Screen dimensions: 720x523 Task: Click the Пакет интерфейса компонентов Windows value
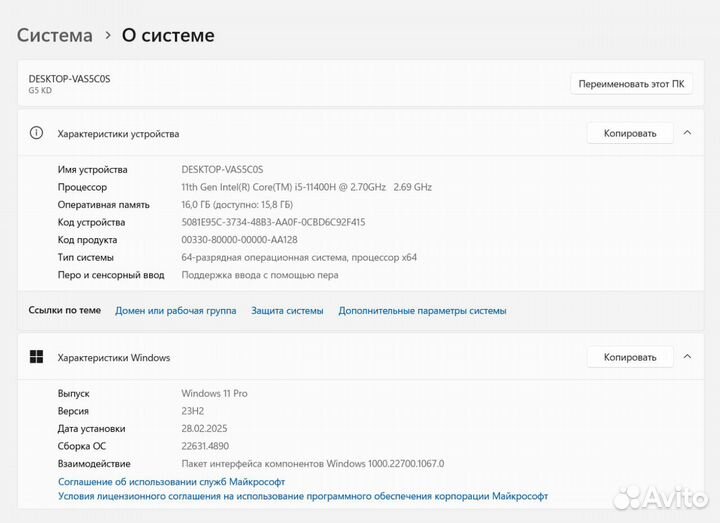(313, 464)
